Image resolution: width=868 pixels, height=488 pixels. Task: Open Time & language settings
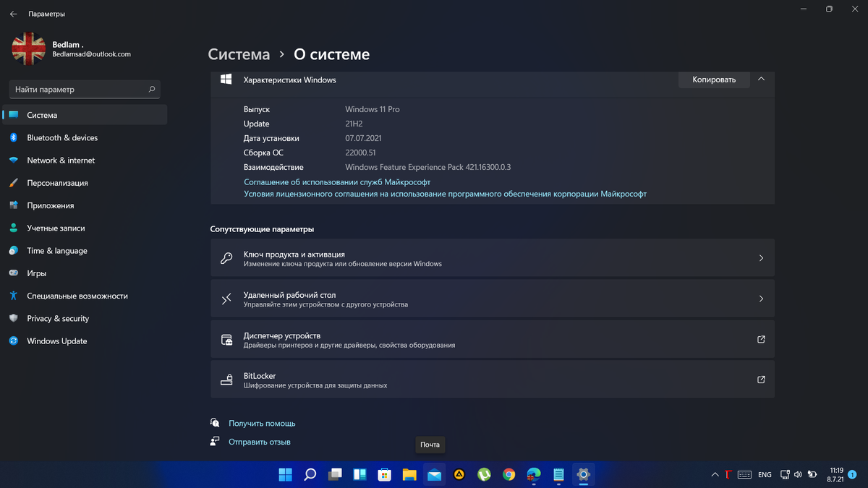coord(85,251)
